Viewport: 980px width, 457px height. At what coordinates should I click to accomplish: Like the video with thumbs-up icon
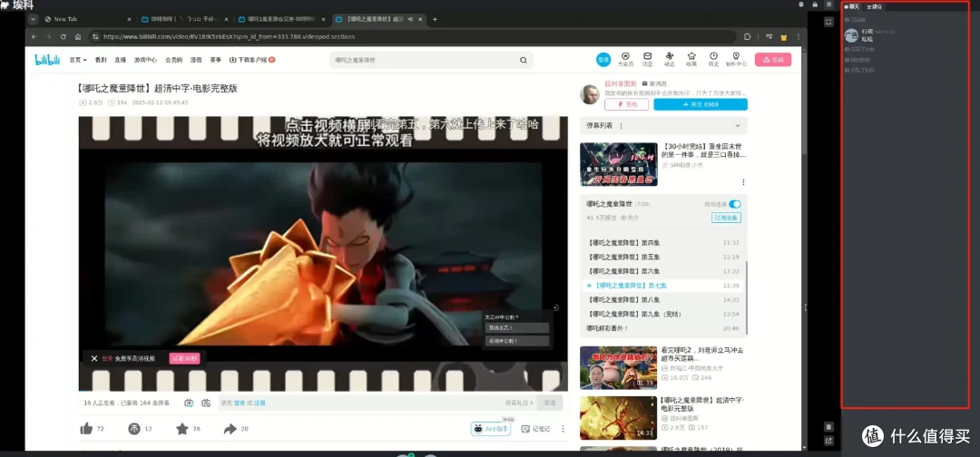tap(86, 429)
